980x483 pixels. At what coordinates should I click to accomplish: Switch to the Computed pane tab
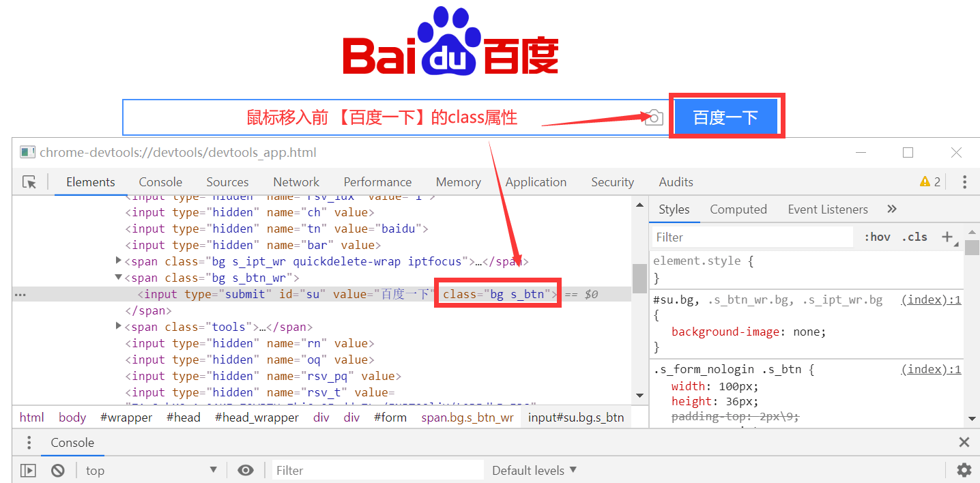tap(738, 209)
